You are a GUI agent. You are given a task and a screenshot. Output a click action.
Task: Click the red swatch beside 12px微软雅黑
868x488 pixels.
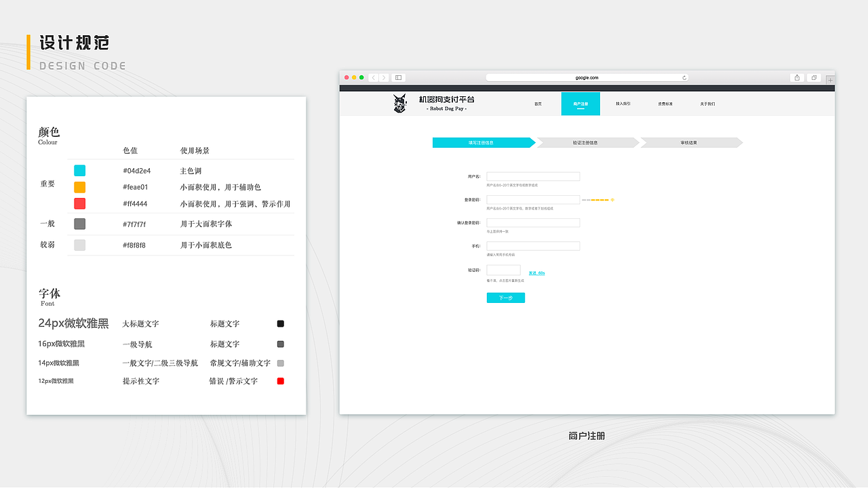(x=281, y=381)
